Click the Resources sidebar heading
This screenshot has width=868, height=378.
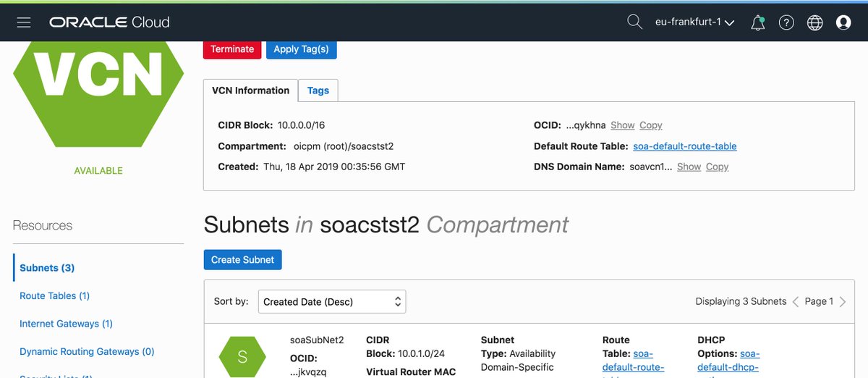click(x=43, y=225)
